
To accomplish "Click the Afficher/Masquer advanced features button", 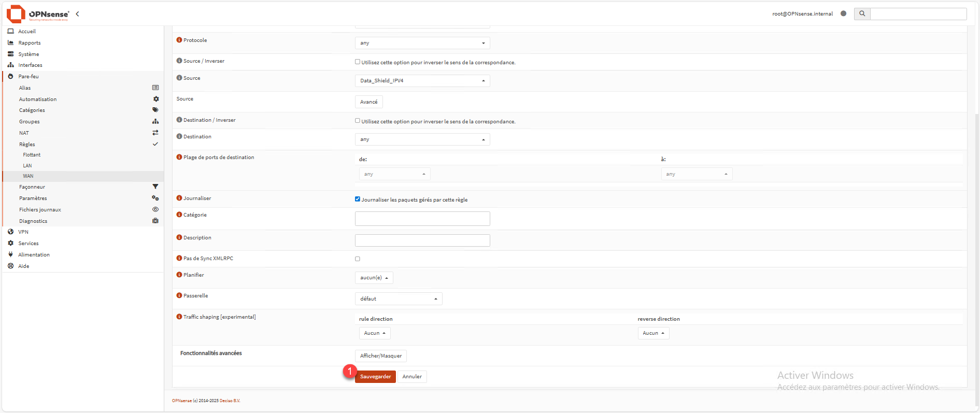I will click(380, 356).
